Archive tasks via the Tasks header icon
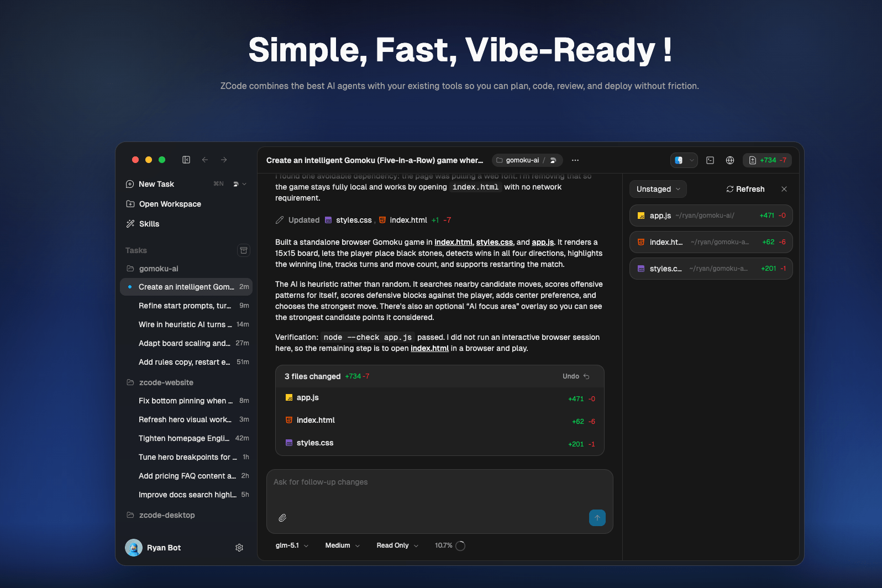 coord(244,250)
